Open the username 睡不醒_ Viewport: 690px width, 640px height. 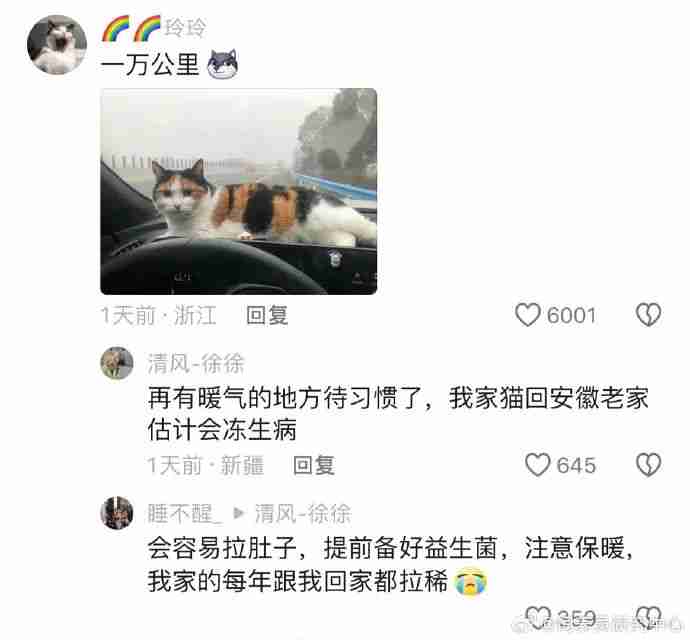coord(185,514)
